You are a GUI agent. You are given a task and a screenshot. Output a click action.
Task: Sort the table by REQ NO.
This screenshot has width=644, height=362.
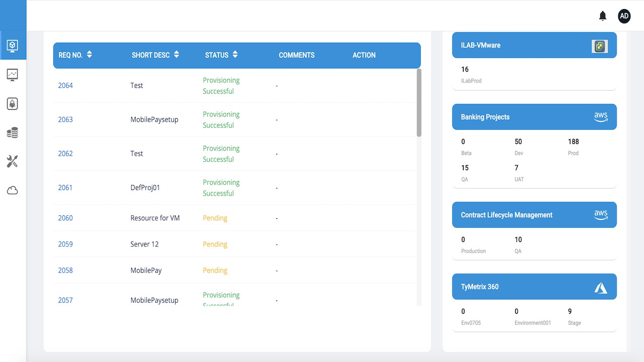(x=89, y=55)
